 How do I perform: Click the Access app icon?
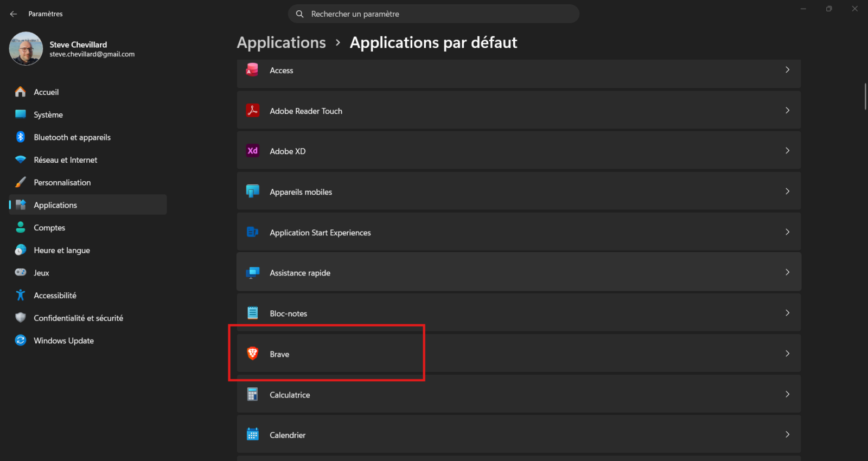click(x=252, y=70)
